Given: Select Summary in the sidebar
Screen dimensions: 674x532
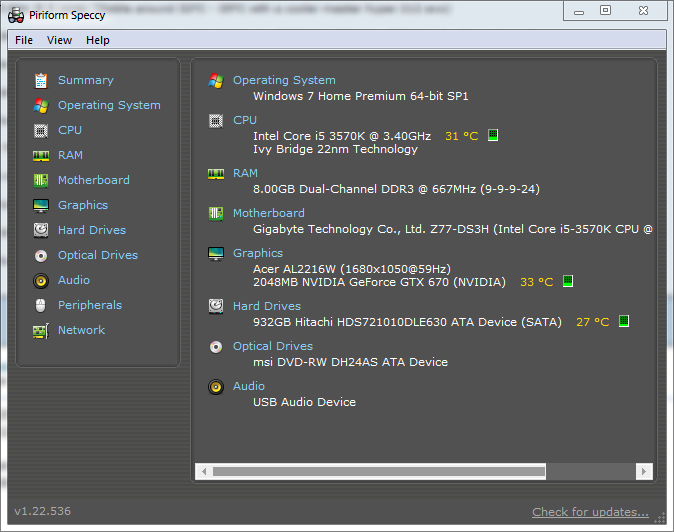Looking at the screenshot, I should point(86,80).
